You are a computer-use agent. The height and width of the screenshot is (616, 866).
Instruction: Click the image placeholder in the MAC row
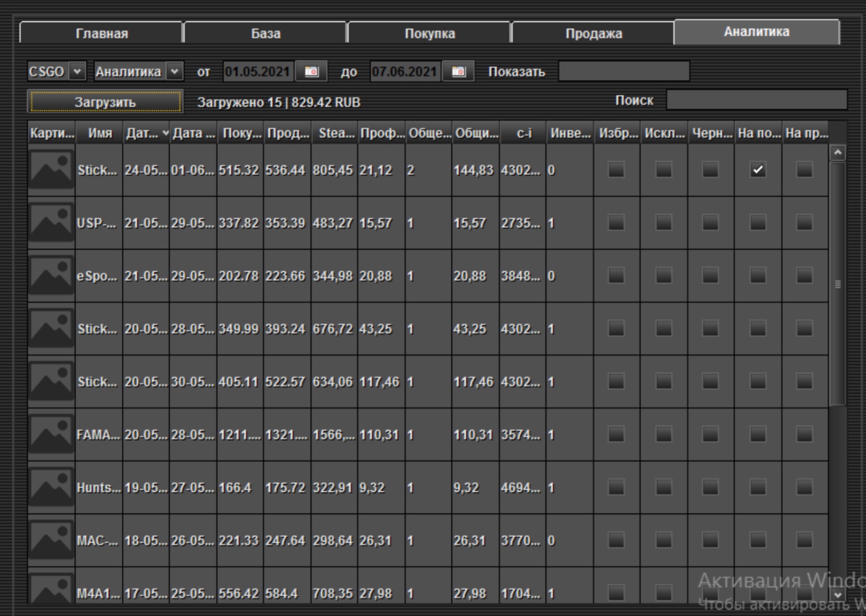coord(51,540)
